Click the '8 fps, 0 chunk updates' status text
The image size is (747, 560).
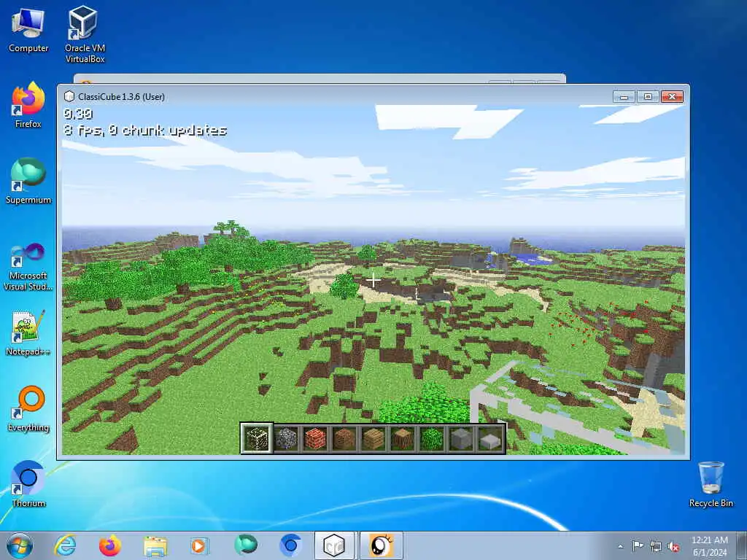(145, 130)
